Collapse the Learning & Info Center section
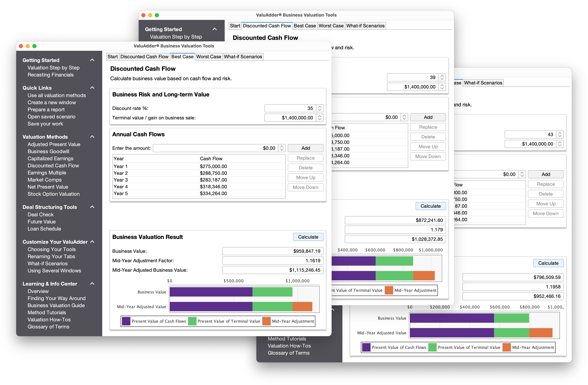 tap(92, 284)
